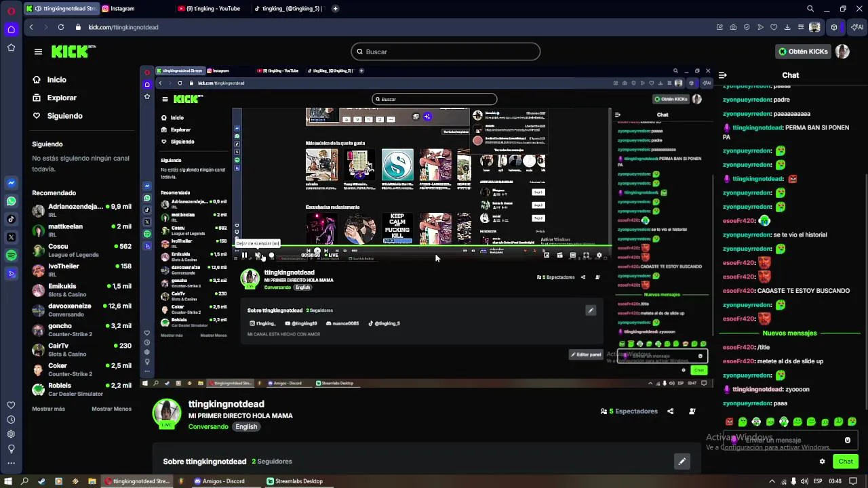This screenshot has width=868, height=488.
Task: Open recommended channel Adrianozendeja
Action: [x=82, y=210]
